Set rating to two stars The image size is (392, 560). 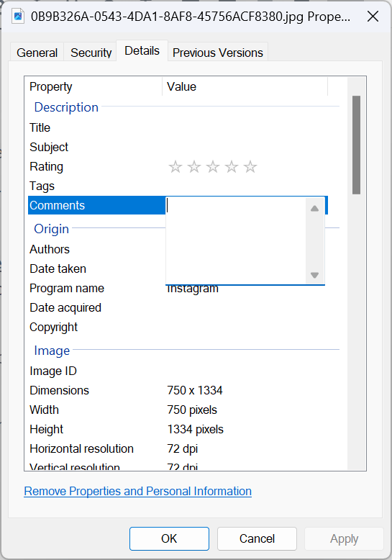pyautogui.click(x=194, y=167)
